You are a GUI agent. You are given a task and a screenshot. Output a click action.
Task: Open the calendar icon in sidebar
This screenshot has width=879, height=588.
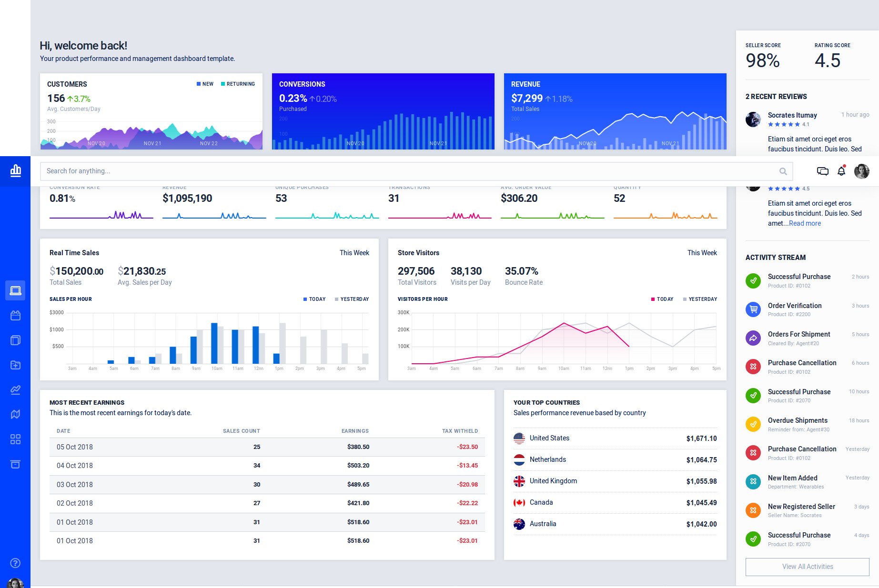coord(15,315)
